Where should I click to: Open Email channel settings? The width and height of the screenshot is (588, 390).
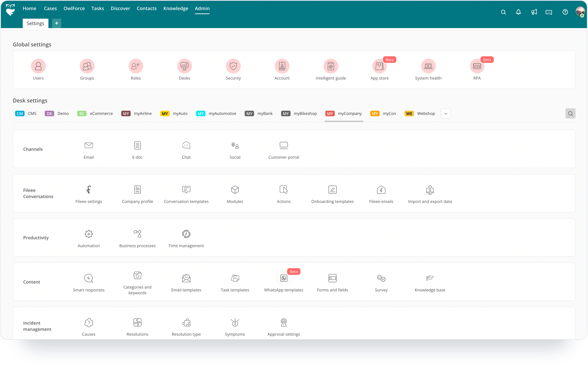click(89, 145)
